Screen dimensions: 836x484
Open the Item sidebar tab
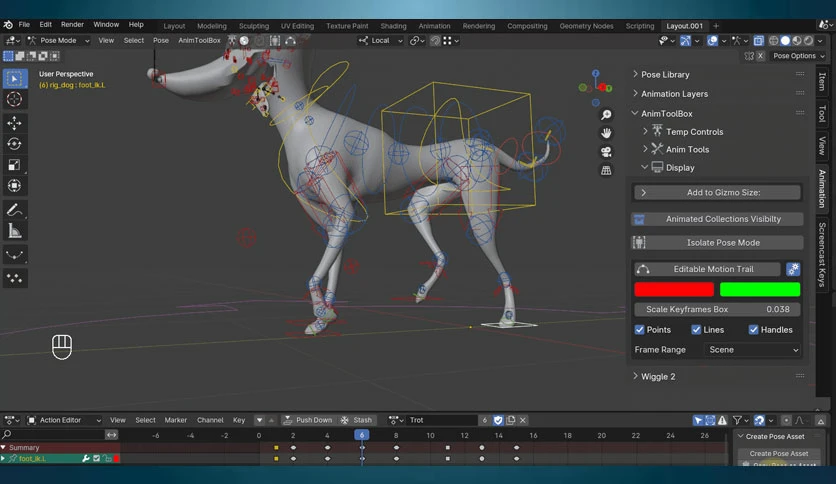pyautogui.click(x=822, y=82)
